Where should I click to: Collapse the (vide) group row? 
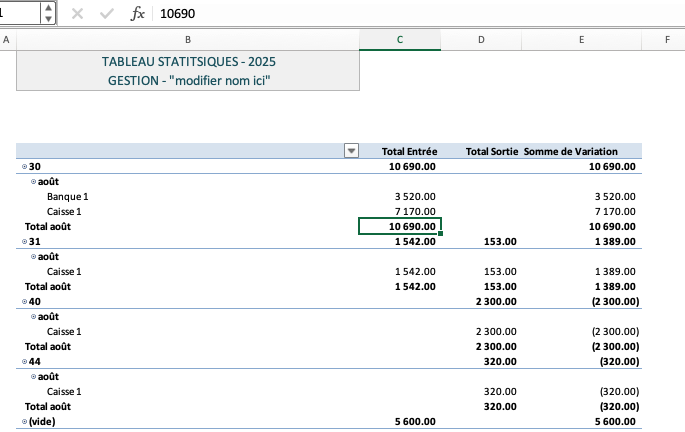click(24, 422)
